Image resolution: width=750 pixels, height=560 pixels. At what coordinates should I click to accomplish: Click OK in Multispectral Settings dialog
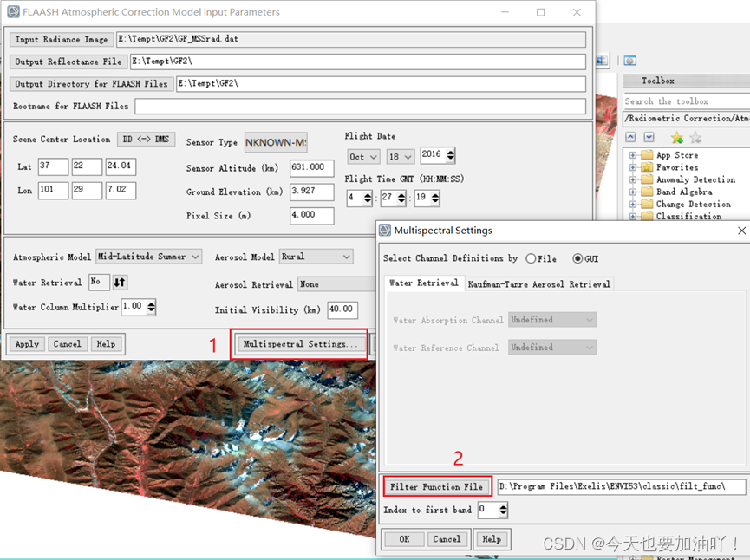click(405, 539)
